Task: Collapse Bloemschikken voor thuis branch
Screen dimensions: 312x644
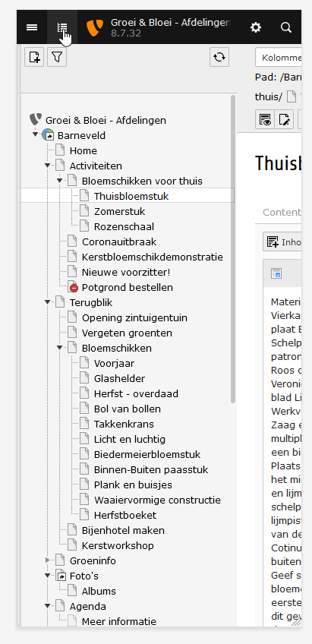Action: 60,180
